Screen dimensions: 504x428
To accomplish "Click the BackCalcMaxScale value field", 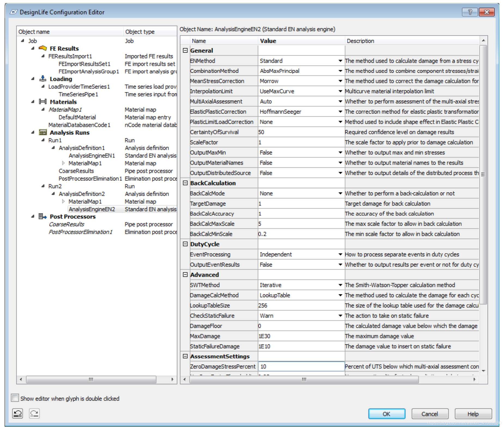I will click(x=301, y=224).
